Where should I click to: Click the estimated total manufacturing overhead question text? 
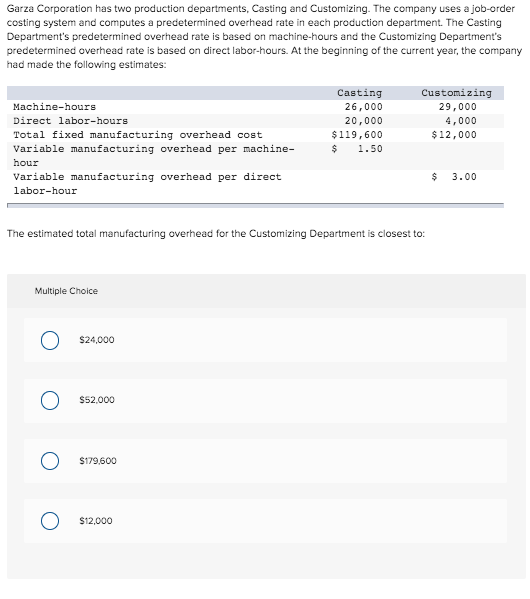pyautogui.click(x=216, y=234)
